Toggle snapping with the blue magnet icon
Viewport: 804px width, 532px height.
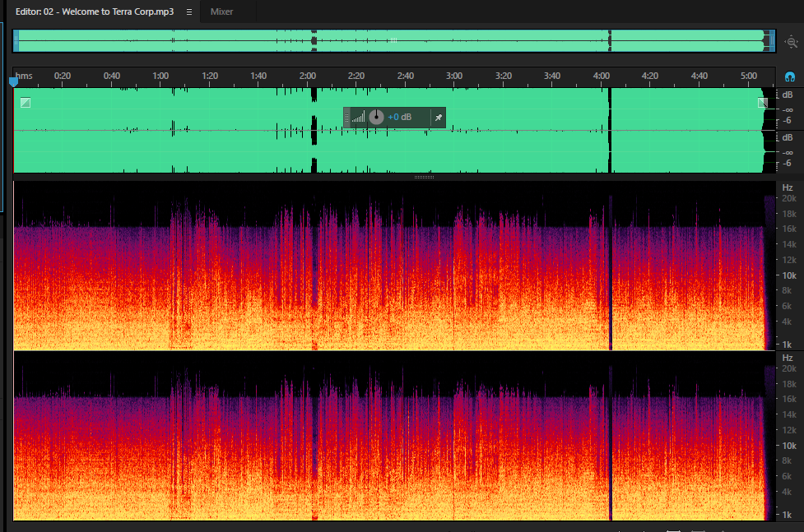790,76
